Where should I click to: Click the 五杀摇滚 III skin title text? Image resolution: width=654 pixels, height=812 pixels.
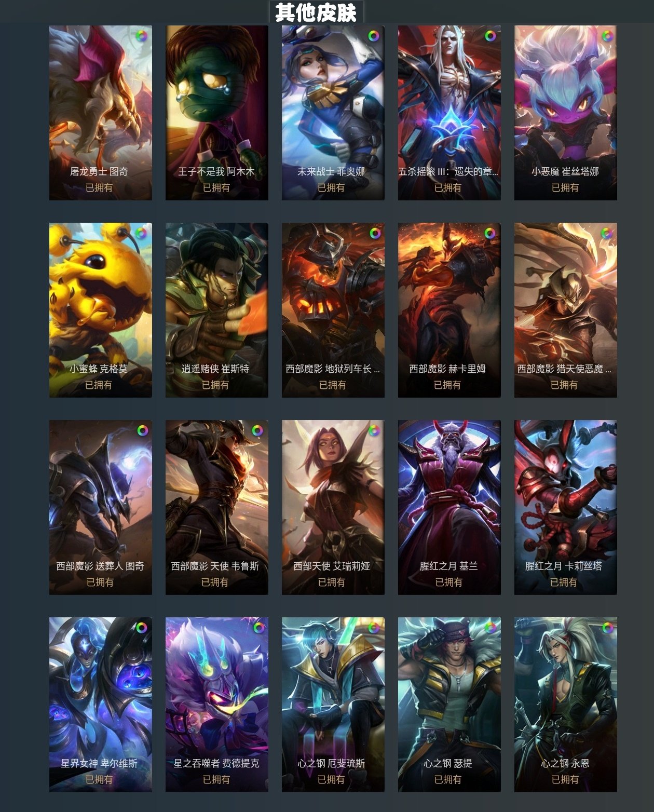click(448, 171)
